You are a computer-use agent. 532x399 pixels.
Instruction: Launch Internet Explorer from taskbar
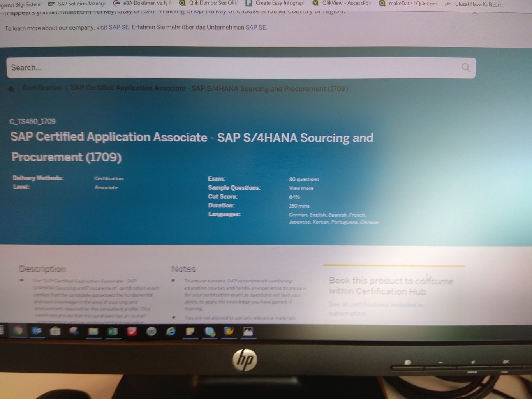(x=171, y=332)
